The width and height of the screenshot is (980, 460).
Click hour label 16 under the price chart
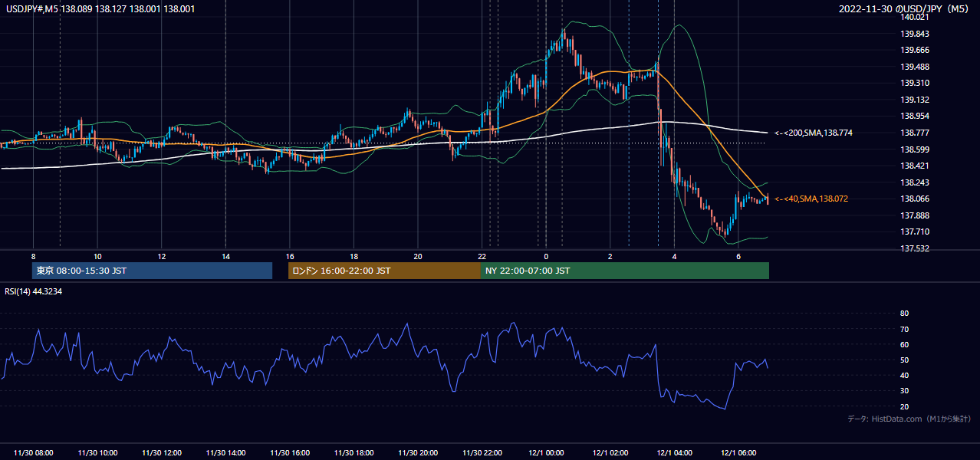[x=290, y=256]
